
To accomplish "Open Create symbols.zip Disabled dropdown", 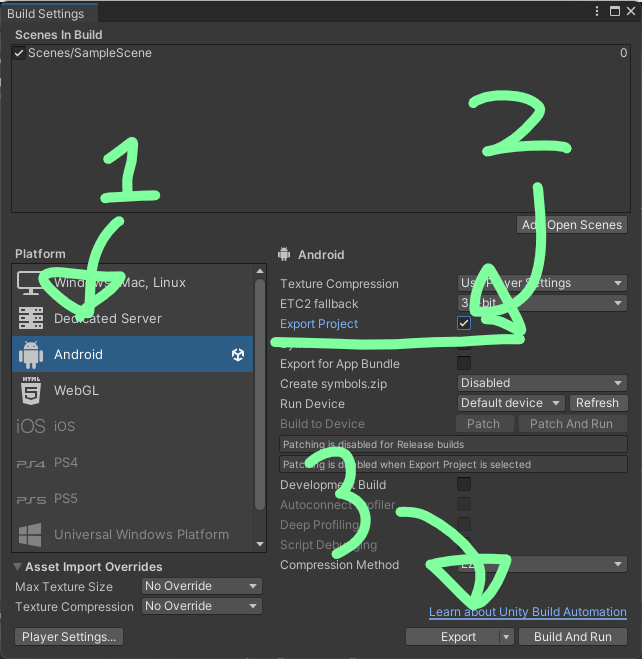I will [542, 383].
